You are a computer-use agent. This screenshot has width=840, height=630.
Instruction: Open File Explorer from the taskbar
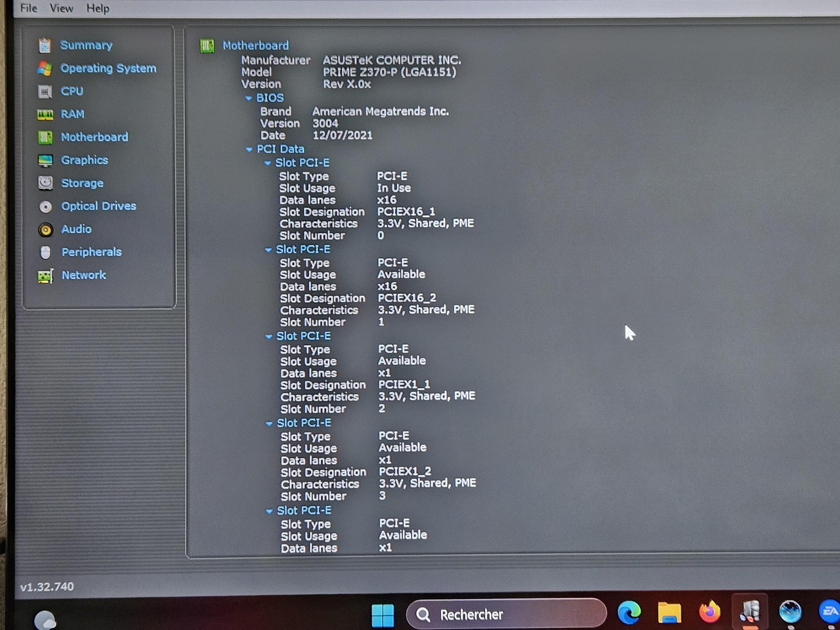(x=669, y=612)
